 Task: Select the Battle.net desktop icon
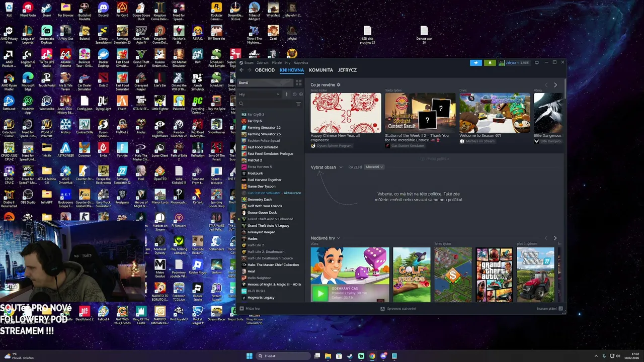coord(9,103)
